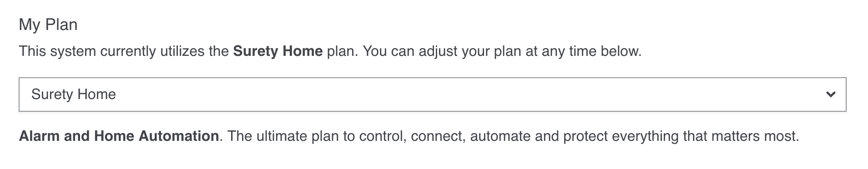Click the 'My Plan' heading
This screenshot has height=169, width=868.
48,25
